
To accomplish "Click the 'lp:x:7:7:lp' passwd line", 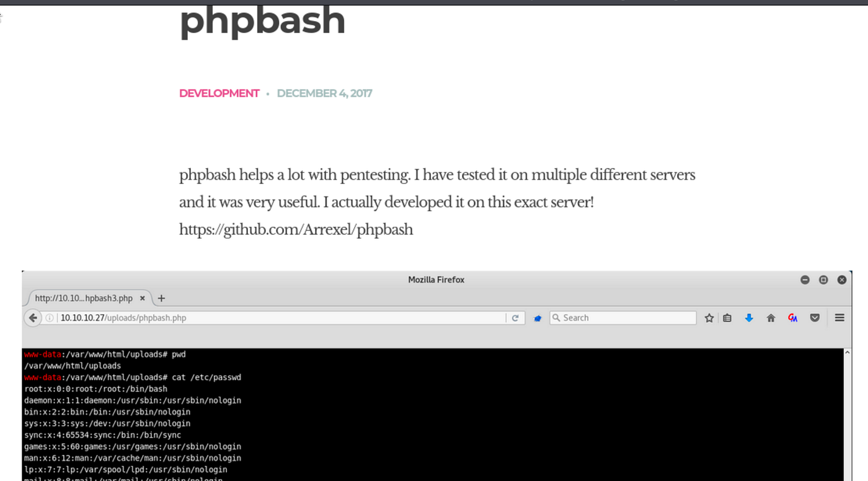I will pos(126,470).
